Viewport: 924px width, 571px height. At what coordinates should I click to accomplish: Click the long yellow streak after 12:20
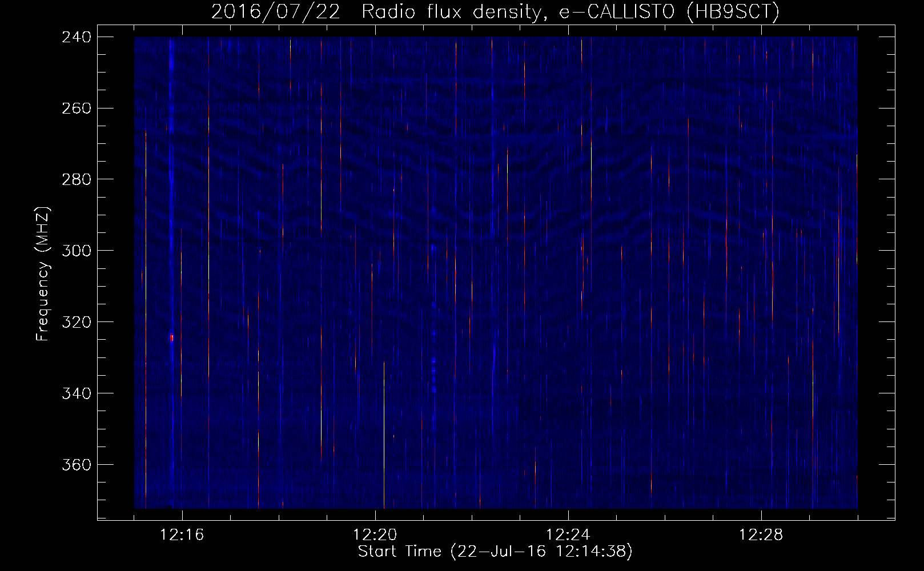(384, 435)
